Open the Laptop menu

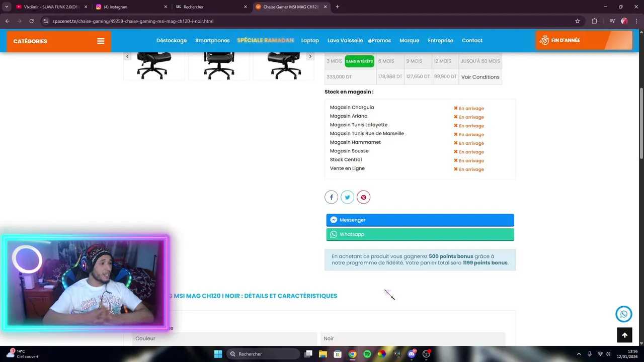[310, 41]
